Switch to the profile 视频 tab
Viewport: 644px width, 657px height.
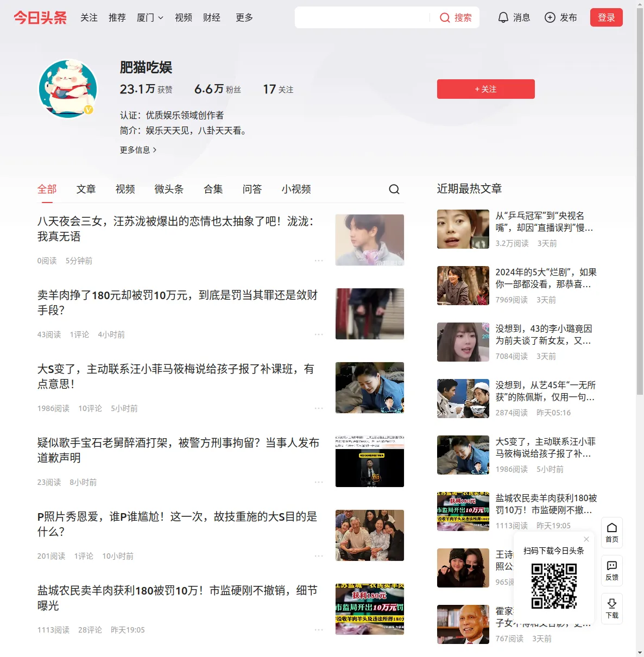coord(125,189)
